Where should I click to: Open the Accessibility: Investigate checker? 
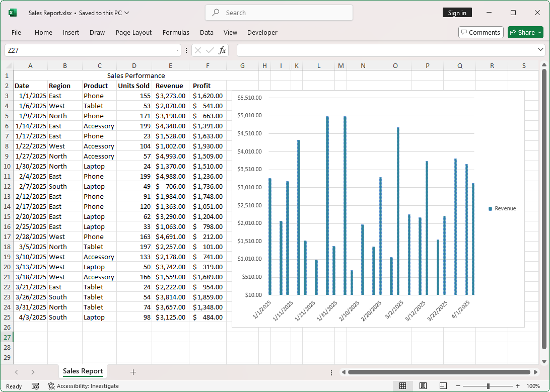click(x=84, y=386)
